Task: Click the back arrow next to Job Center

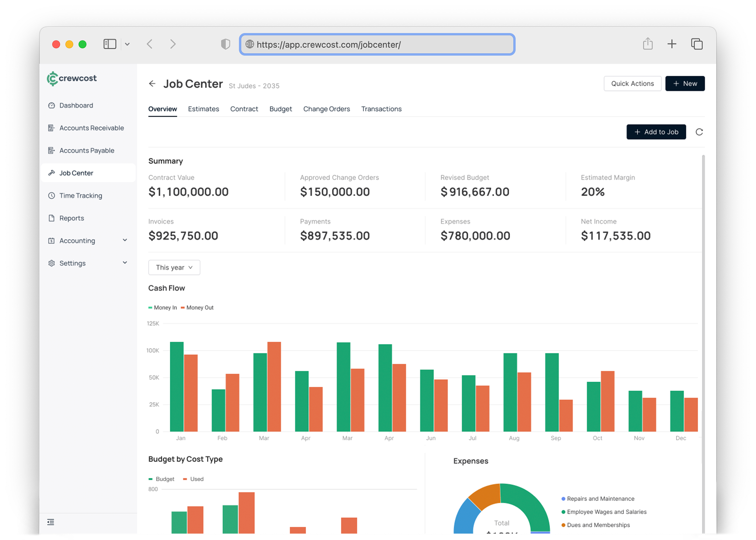Action: (152, 84)
